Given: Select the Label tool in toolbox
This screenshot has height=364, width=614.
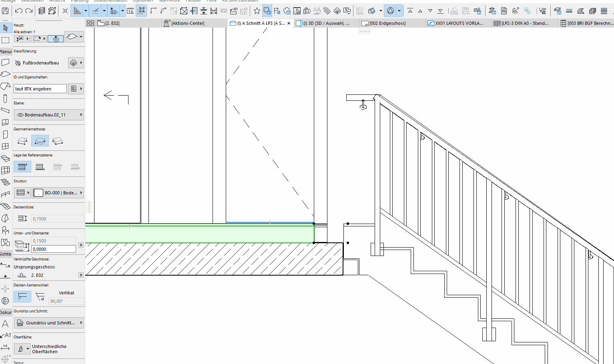Looking at the screenshot, I should tap(6, 335).
